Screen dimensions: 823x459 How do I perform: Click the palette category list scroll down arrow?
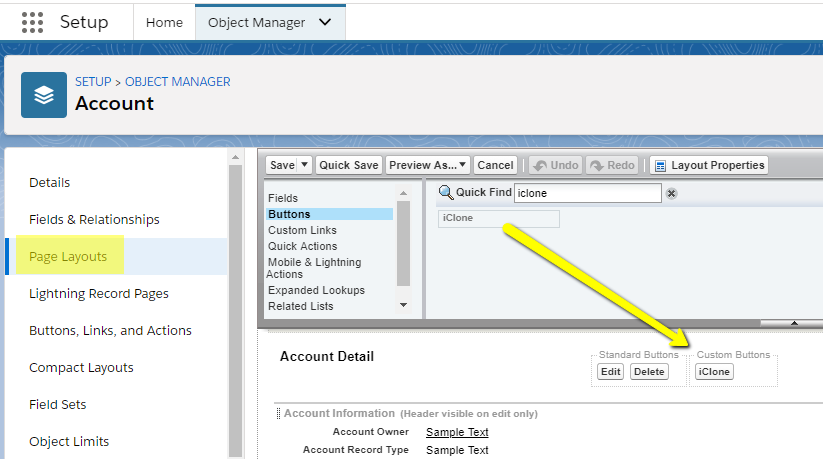click(403, 305)
